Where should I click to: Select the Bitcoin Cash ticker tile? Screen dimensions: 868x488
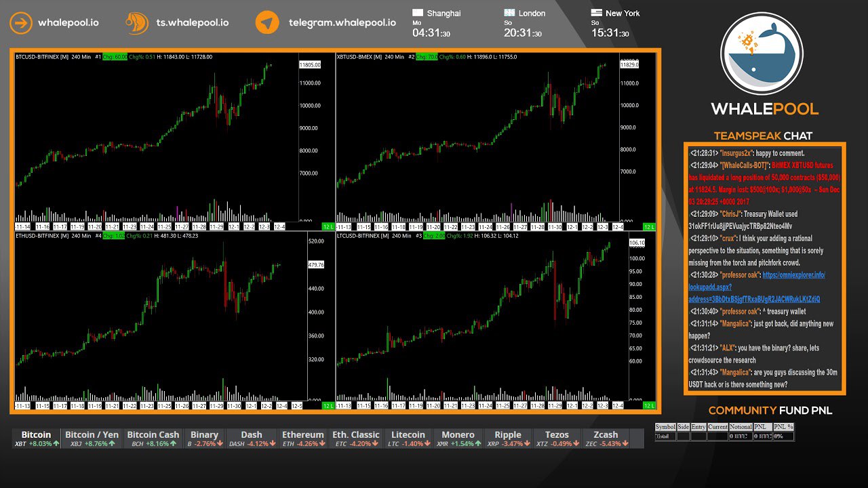coord(153,439)
